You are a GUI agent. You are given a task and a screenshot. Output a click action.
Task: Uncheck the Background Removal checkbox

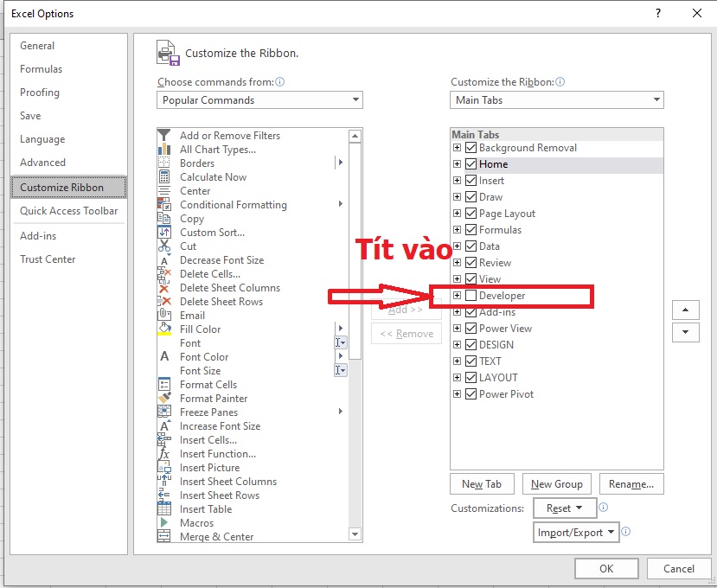471,147
